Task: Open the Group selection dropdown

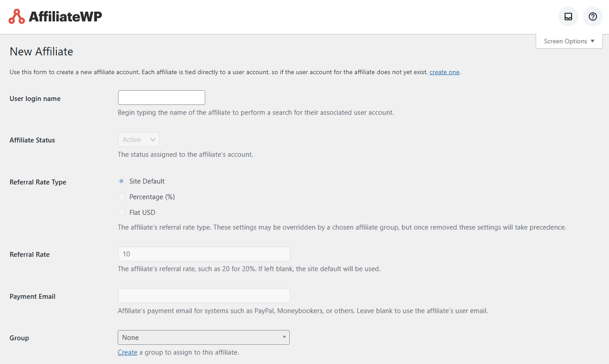Action: [203, 337]
